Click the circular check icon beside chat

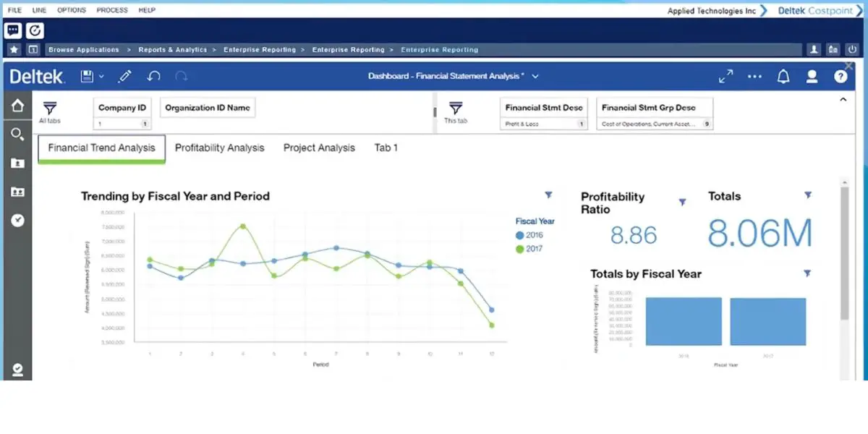point(35,30)
